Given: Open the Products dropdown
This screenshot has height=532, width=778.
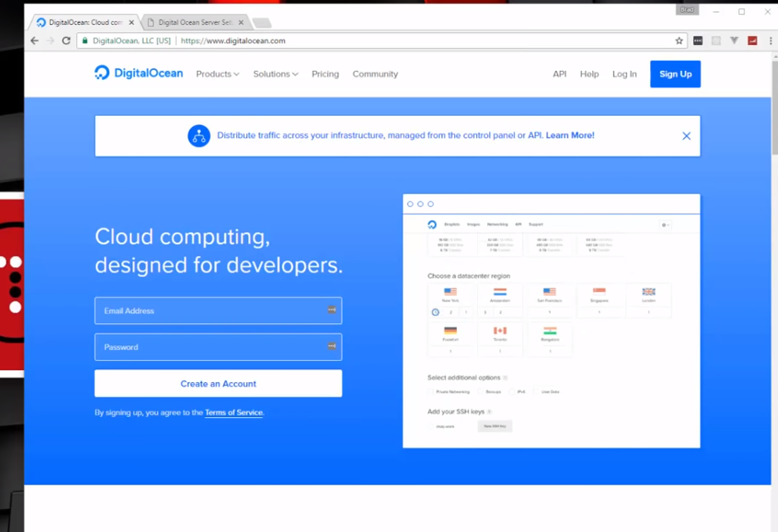Looking at the screenshot, I should tap(217, 74).
